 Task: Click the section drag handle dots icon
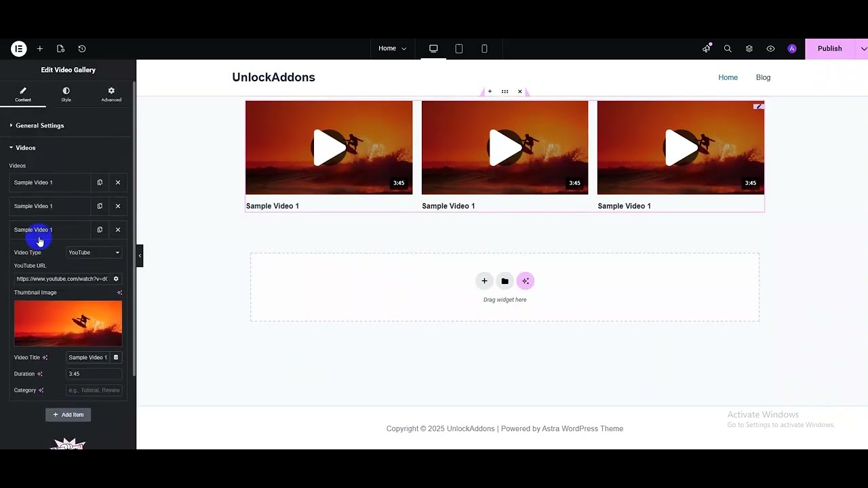coord(505,91)
